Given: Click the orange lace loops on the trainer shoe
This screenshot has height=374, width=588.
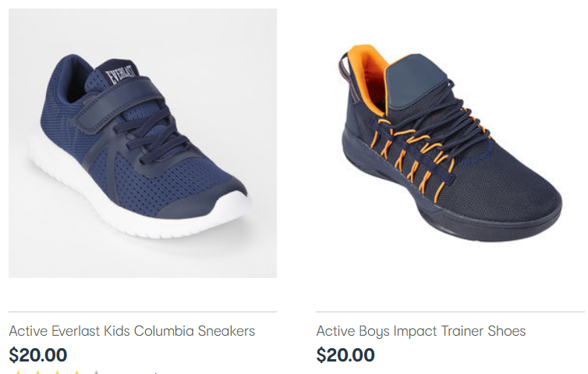Looking at the screenshot, I should tap(416, 156).
